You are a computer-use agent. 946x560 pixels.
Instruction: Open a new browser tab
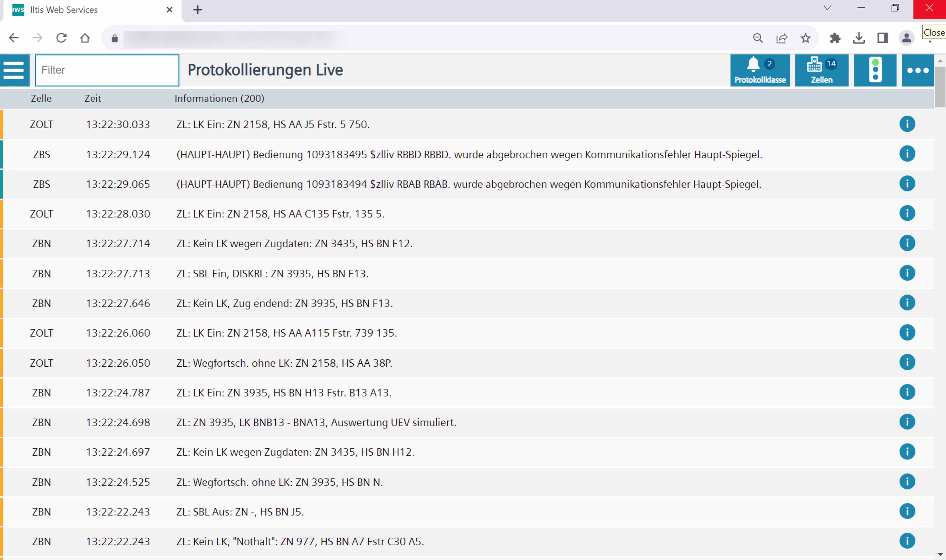coord(197,10)
